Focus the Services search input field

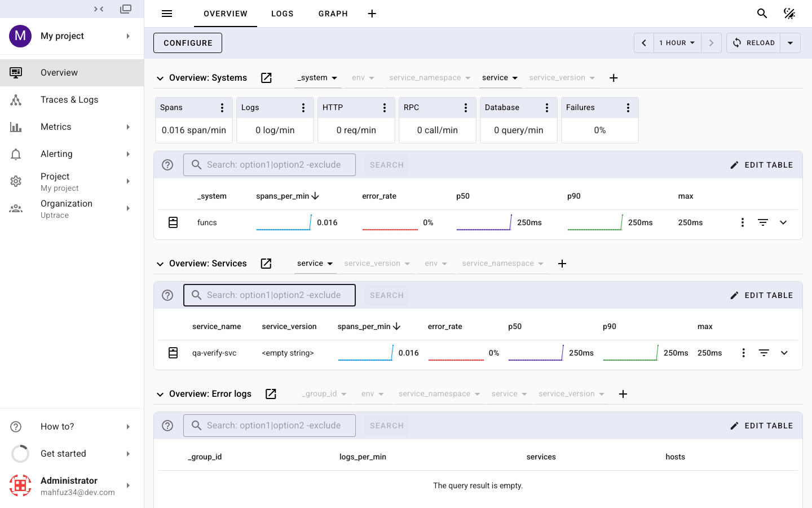(270, 295)
